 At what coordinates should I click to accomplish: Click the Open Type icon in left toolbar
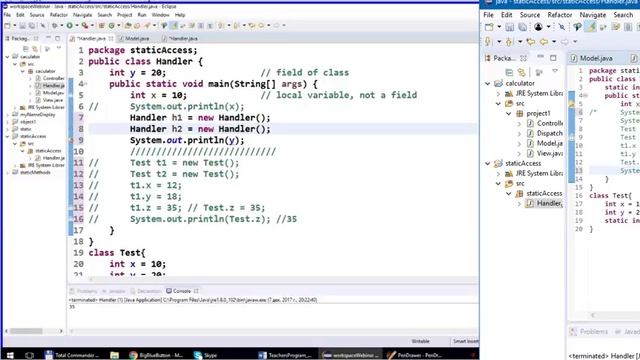(128, 25)
